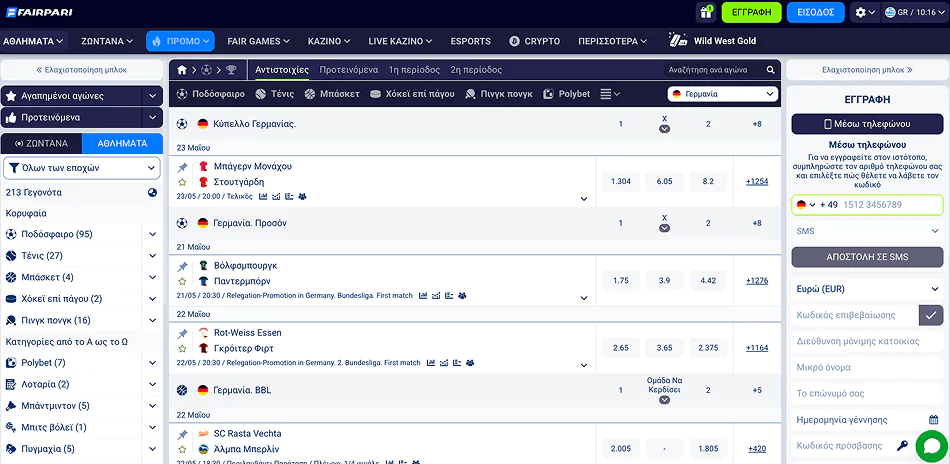Filter by Χόκεϊ επί πάγου in sports bar
This screenshot has width=950, height=464.
412,94
